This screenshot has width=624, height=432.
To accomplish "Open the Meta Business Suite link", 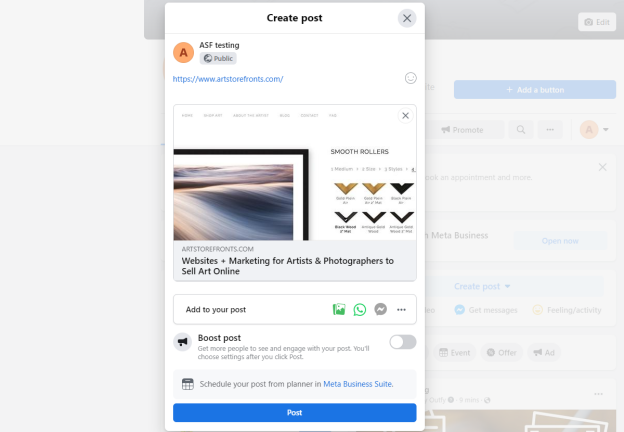I will (358, 384).
